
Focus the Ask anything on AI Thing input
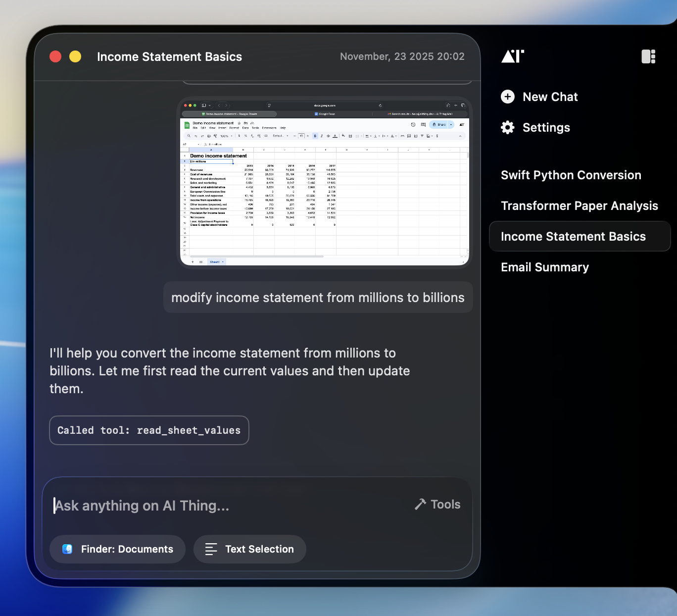[x=228, y=506]
